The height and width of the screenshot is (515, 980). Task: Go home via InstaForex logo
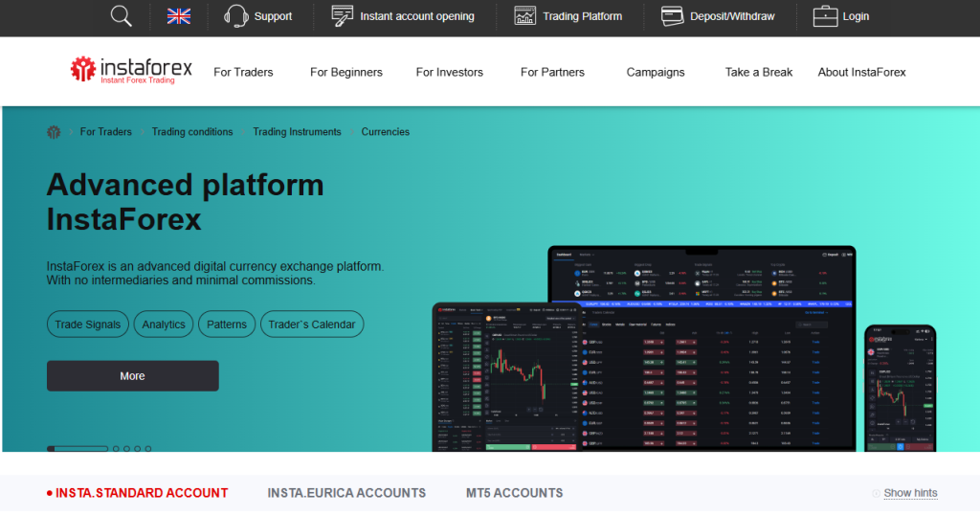pos(131,69)
